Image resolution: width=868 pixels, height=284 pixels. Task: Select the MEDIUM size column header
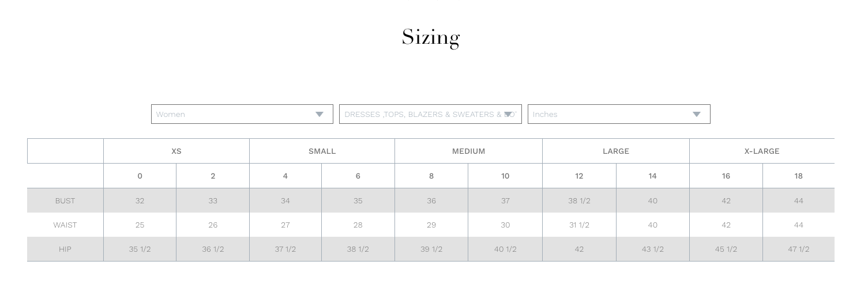[468, 151]
